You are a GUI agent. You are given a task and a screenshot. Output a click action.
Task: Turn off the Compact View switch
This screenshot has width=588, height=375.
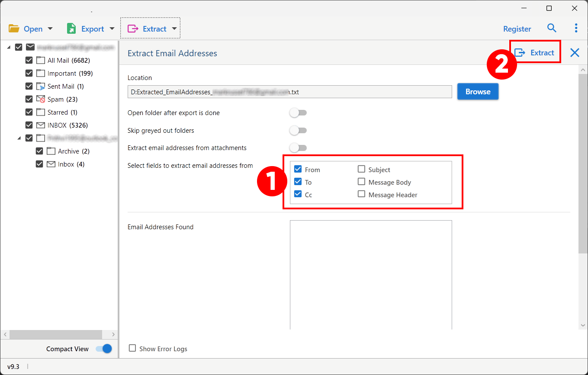104,349
